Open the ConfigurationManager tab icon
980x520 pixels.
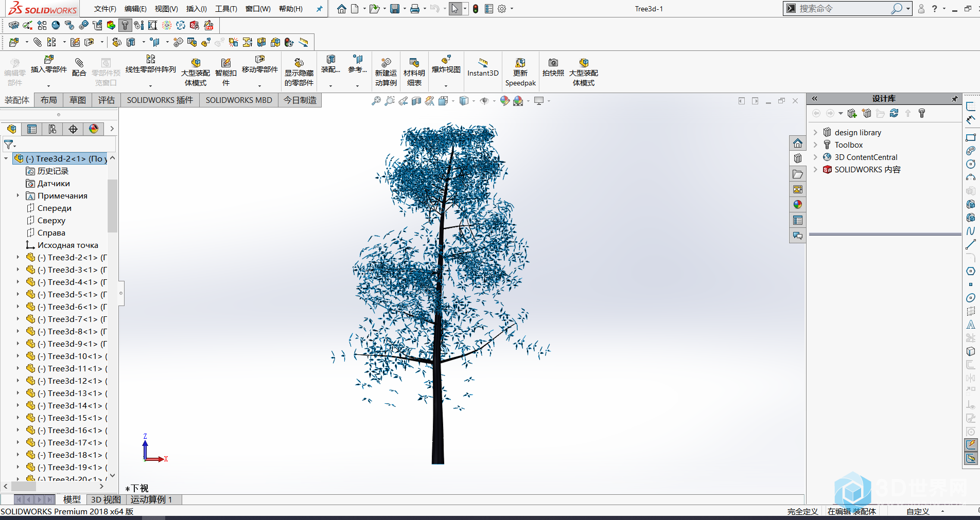coord(52,129)
